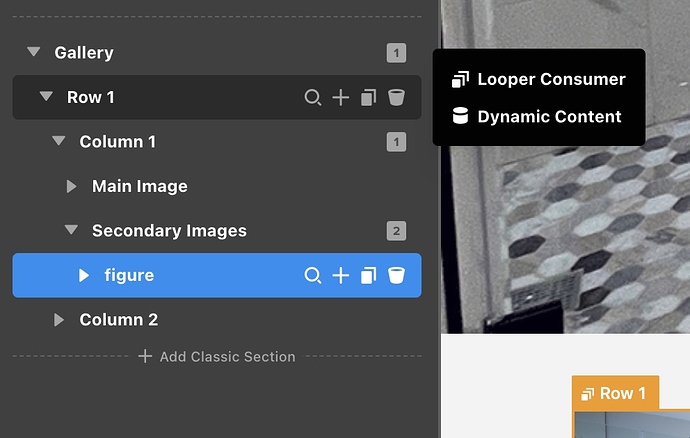Image resolution: width=690 pixels, height=438 pixels.
Task: Collapse the Secondary Images arrow
Action: [x=71, y=231]
